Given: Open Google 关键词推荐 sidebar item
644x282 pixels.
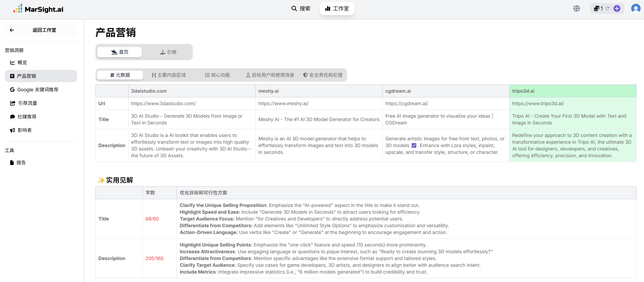Looking at the screenshot, I should (x=38, y=90).
